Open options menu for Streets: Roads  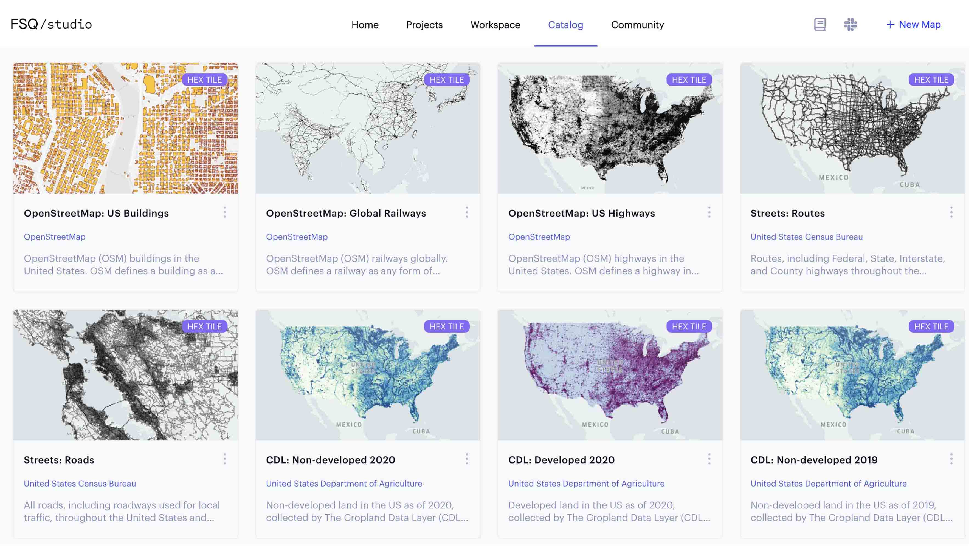point(225,459)
